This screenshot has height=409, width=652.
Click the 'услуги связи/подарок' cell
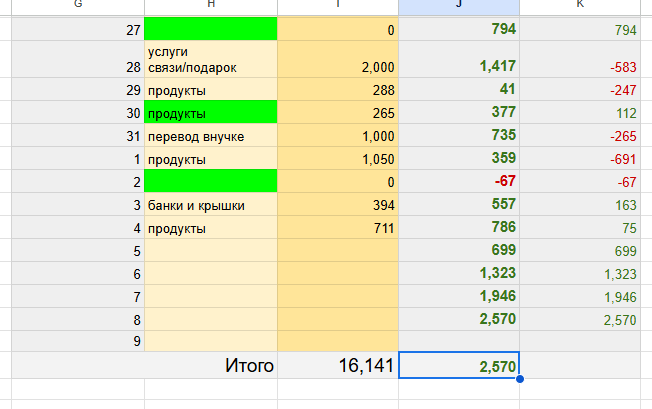coord(211,59)
